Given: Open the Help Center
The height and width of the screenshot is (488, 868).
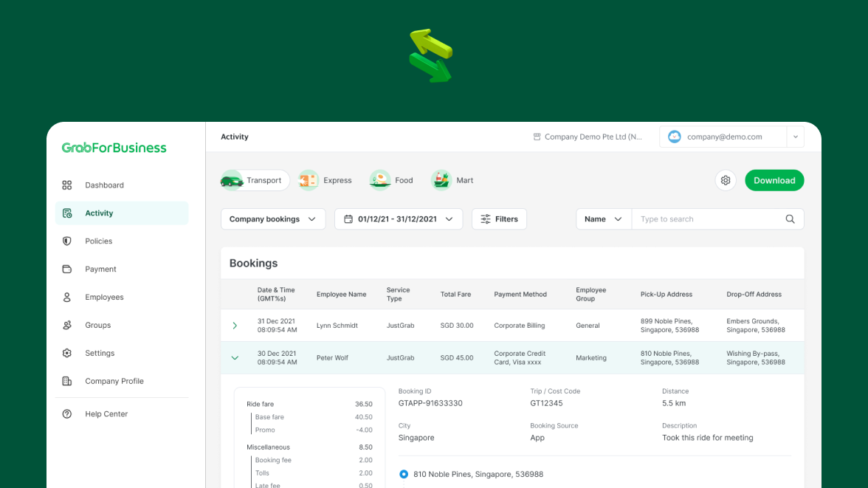Looking at the screenshot, I should [x=106, y=413].
